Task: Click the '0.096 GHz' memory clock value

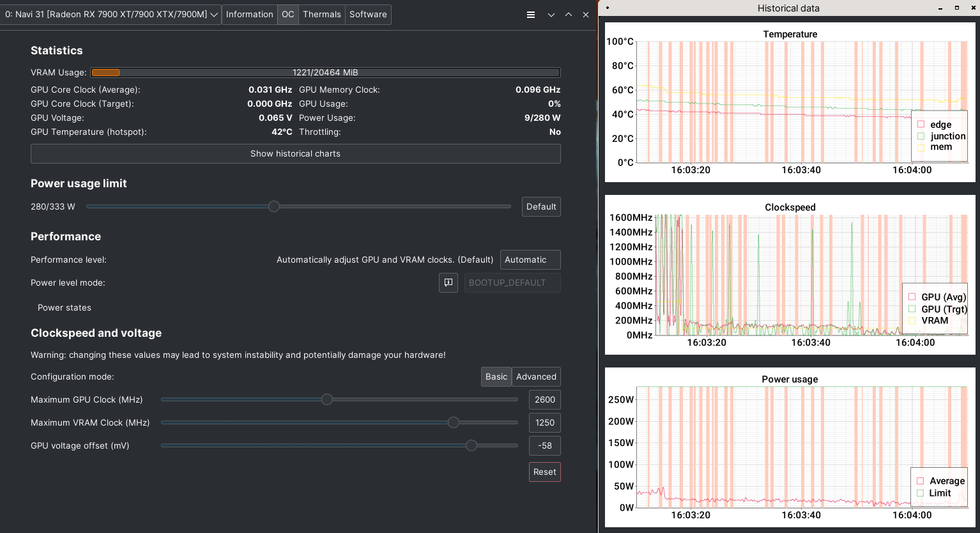Action: (538, 89)
